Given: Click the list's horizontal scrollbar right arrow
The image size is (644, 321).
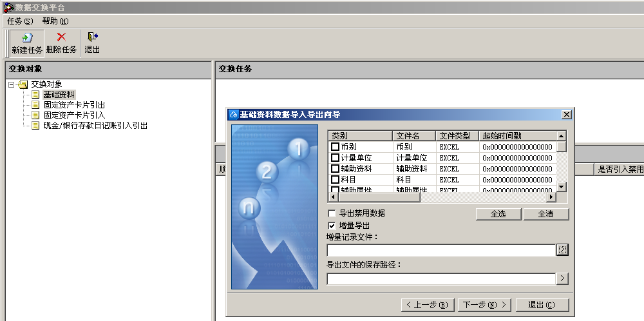Looking at the screenshot, I should pyautogui.click(x=551, y=197).
